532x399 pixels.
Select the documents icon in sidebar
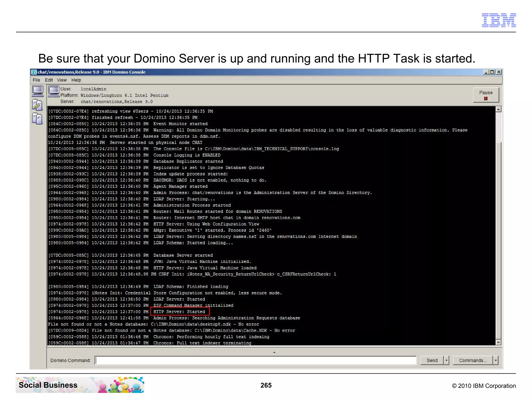click(x=37, y=119)
